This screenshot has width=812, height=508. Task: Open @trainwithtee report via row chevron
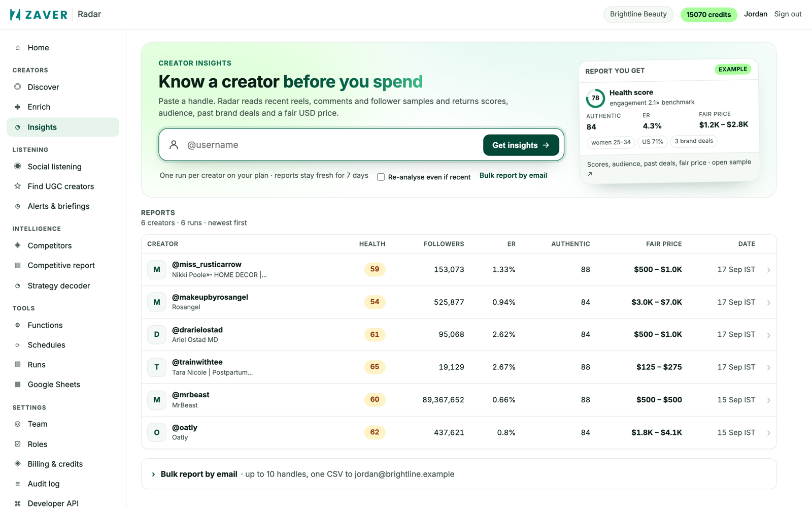tap(768, 367)
